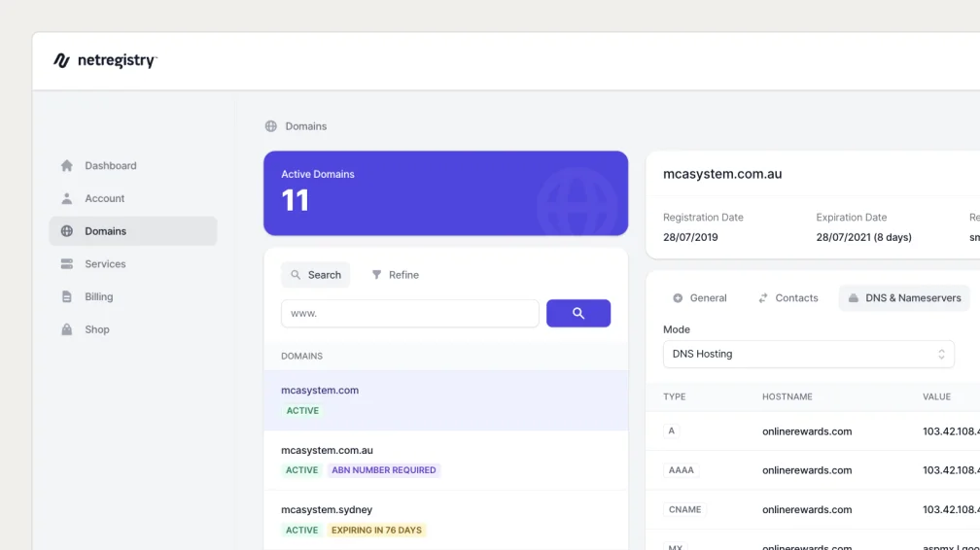Open the Billing section

pyautogui.click(x=133, y=296)
